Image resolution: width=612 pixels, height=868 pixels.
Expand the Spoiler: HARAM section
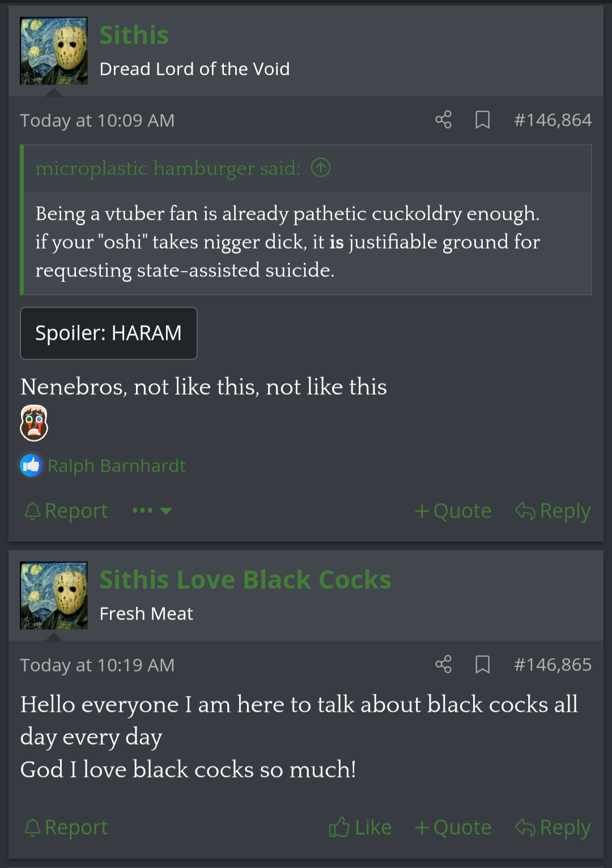coord(109,333)
